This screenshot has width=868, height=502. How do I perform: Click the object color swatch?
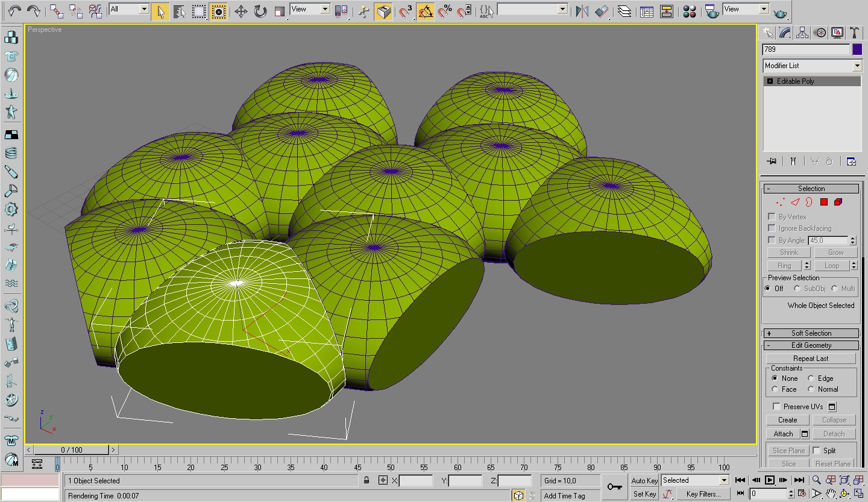tap(857, 49)
